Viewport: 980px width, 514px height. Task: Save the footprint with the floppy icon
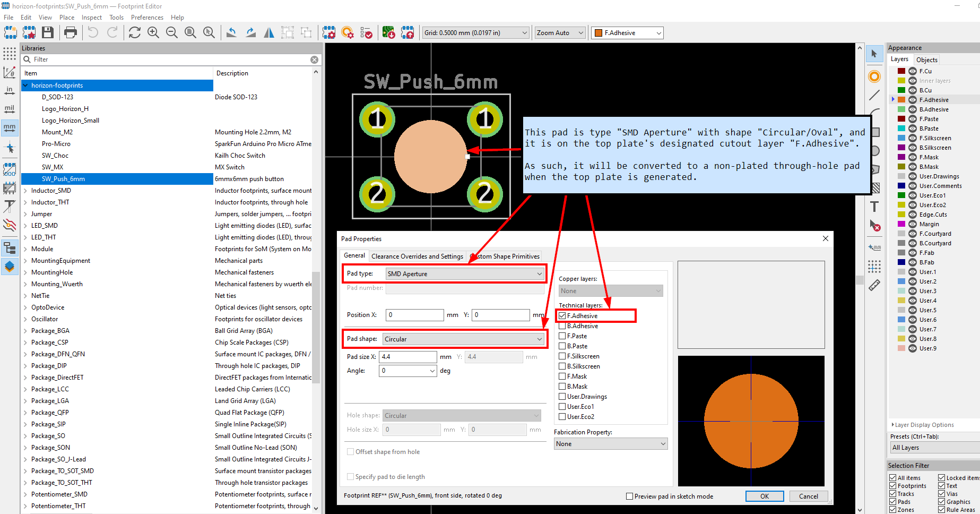point(48,32)
